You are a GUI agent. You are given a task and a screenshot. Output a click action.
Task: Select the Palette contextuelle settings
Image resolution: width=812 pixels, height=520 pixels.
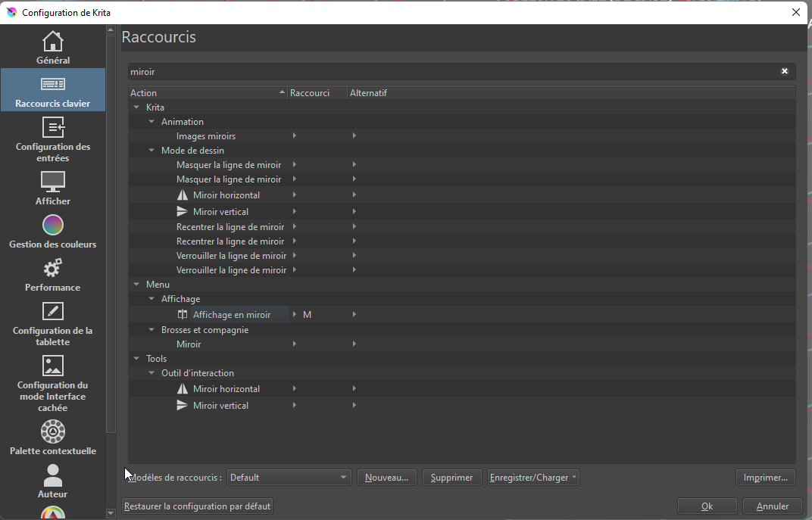[x=53, y=438]
